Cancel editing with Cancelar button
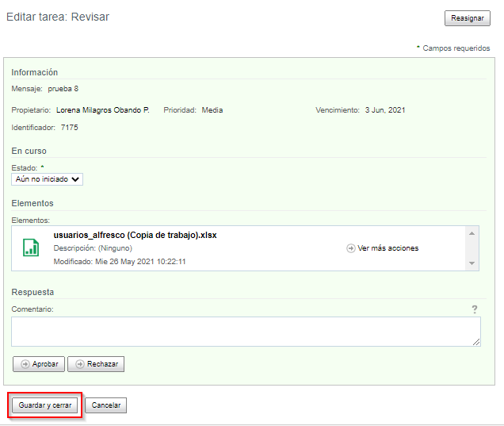The image size is (504, 426). 105,405
